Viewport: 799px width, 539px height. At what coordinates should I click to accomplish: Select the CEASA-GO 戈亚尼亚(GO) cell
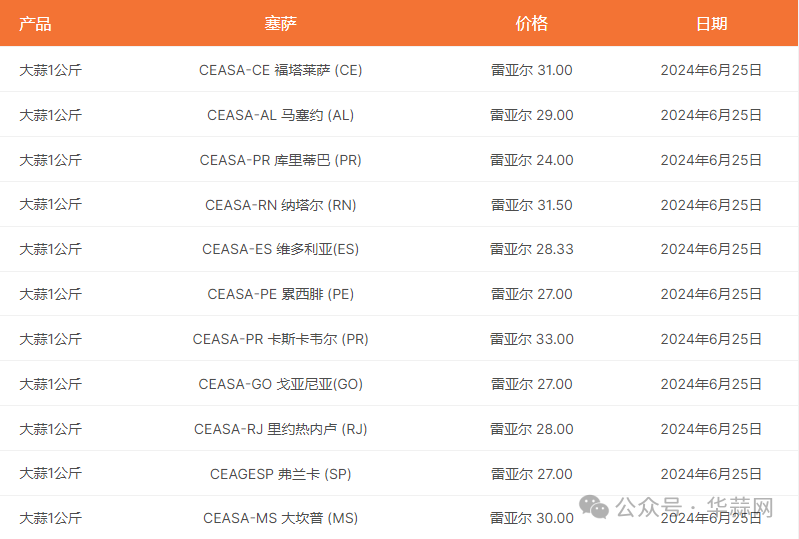tap(281, 384)
